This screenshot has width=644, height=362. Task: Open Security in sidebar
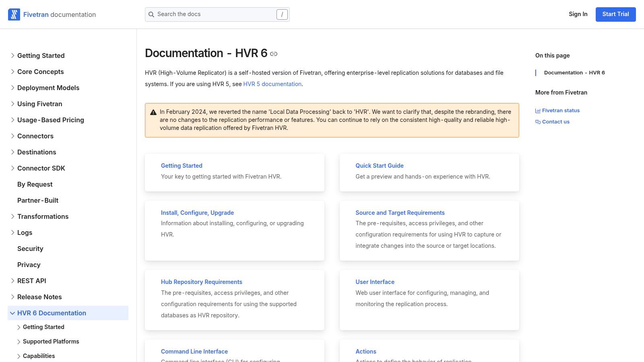30,249
